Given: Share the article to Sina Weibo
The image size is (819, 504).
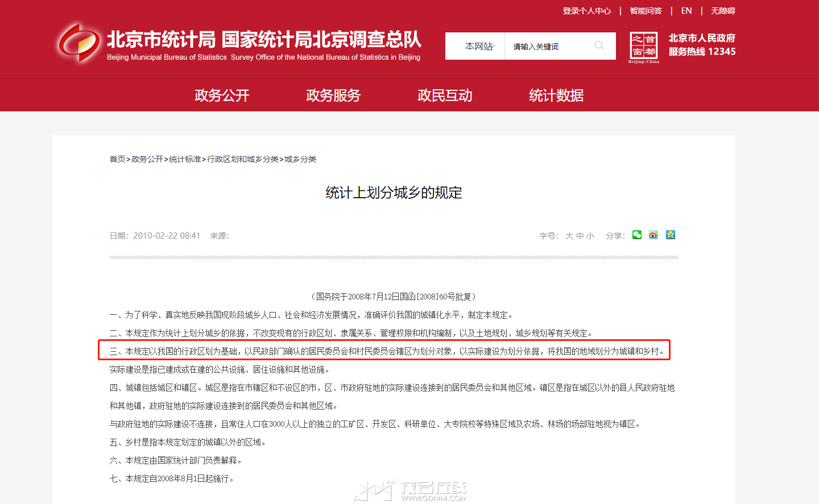Looking at the screenshot, I should 653,235.
